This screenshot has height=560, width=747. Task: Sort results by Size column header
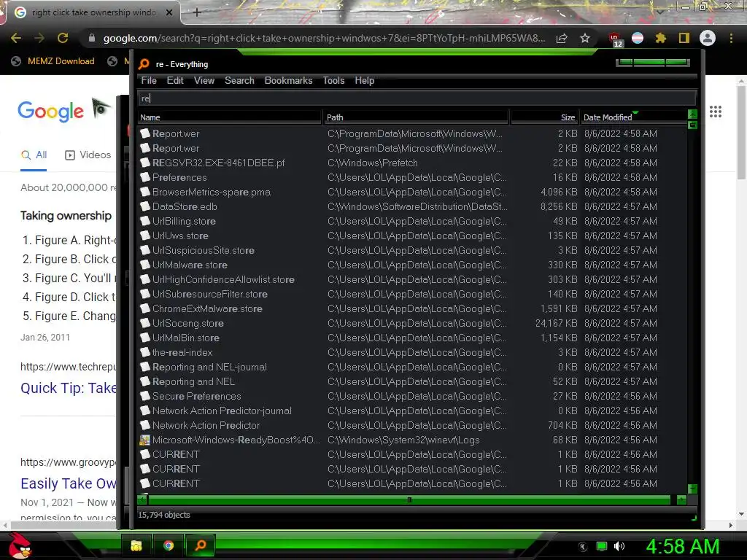point(544,117)
